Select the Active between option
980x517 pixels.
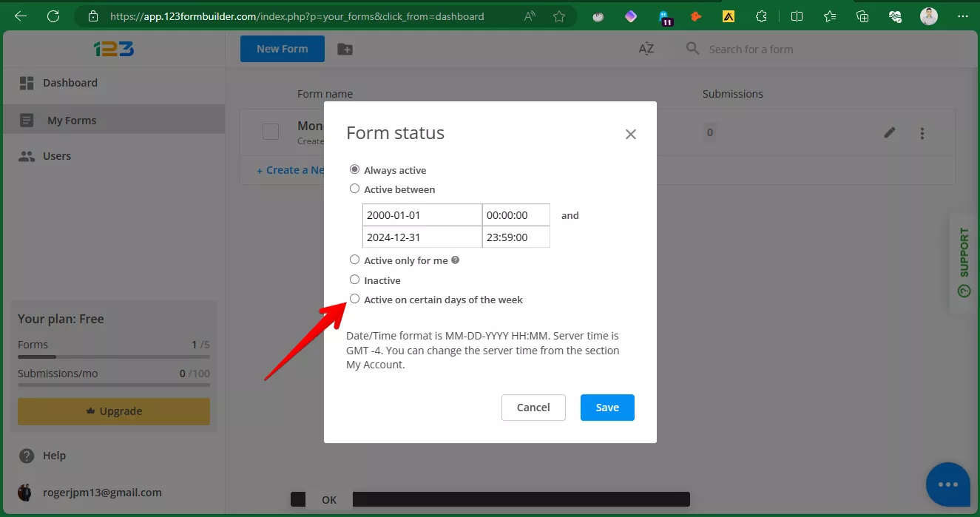coord(355,189)
